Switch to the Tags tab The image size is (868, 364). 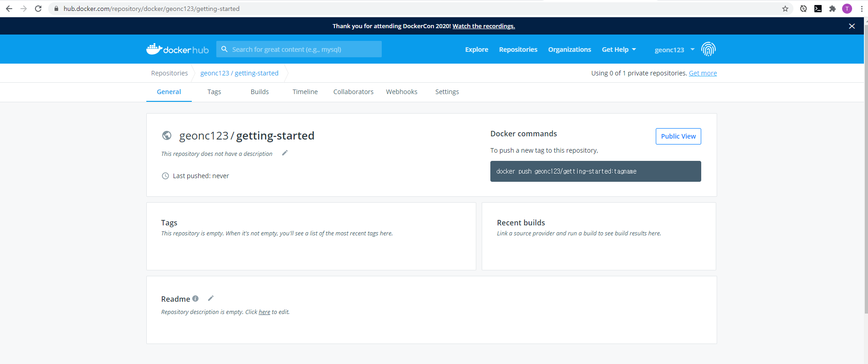pyautogui.click(x=214, y=92)
